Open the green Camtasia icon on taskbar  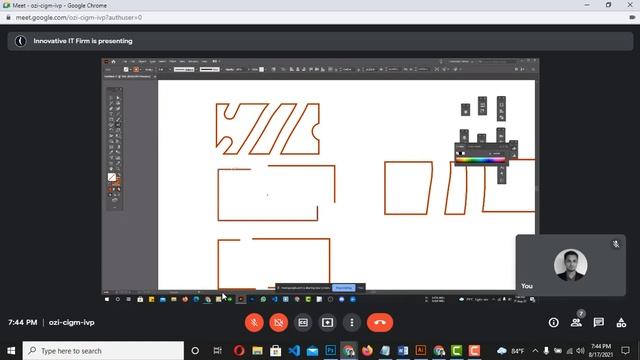pos(456,351)
